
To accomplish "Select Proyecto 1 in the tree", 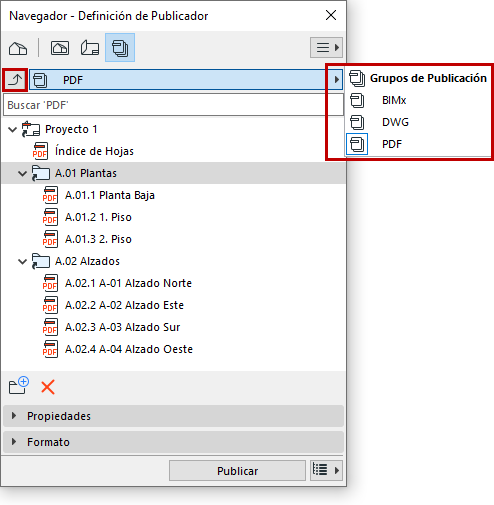I will coord(71,129).
